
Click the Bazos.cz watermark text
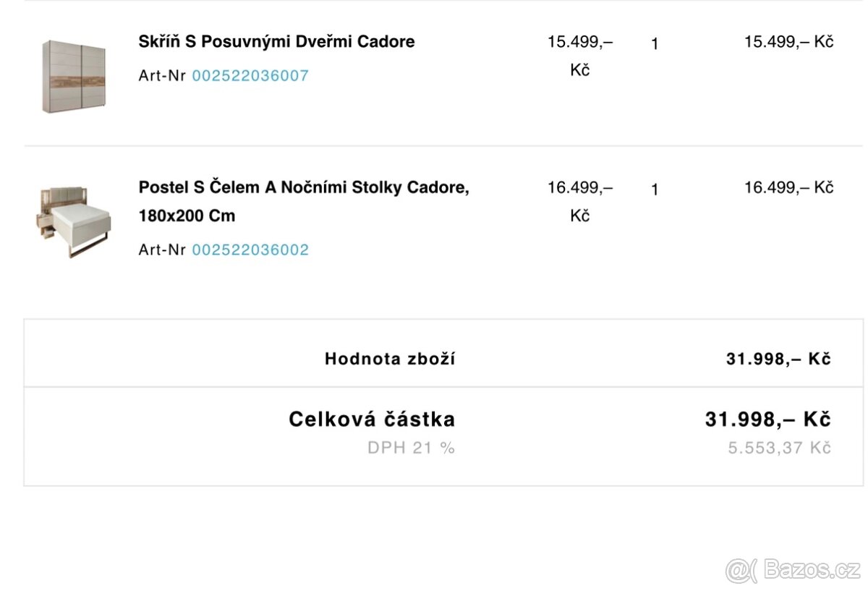point(810,570)
